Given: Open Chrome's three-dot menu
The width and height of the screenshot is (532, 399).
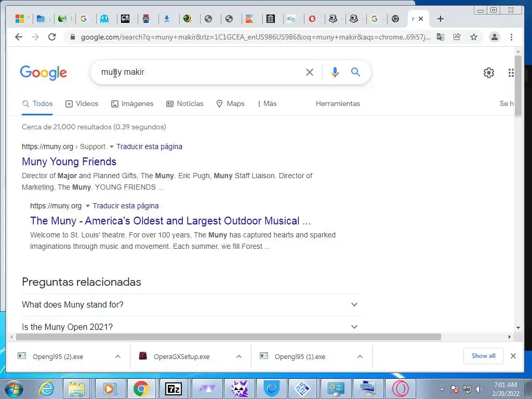Looking at the screenshot, I should pyautogui.click(x=511, y=37).
